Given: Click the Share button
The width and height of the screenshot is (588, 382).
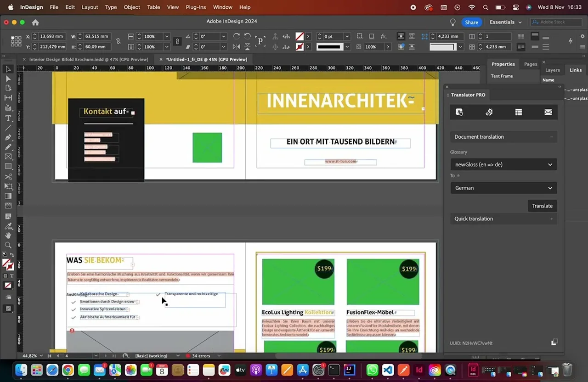Looking at the screenshot, I should [471, 22].
